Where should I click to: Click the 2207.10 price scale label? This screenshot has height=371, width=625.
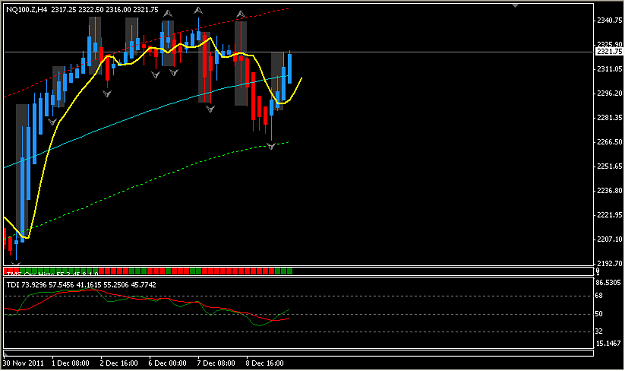click(609, 239)
